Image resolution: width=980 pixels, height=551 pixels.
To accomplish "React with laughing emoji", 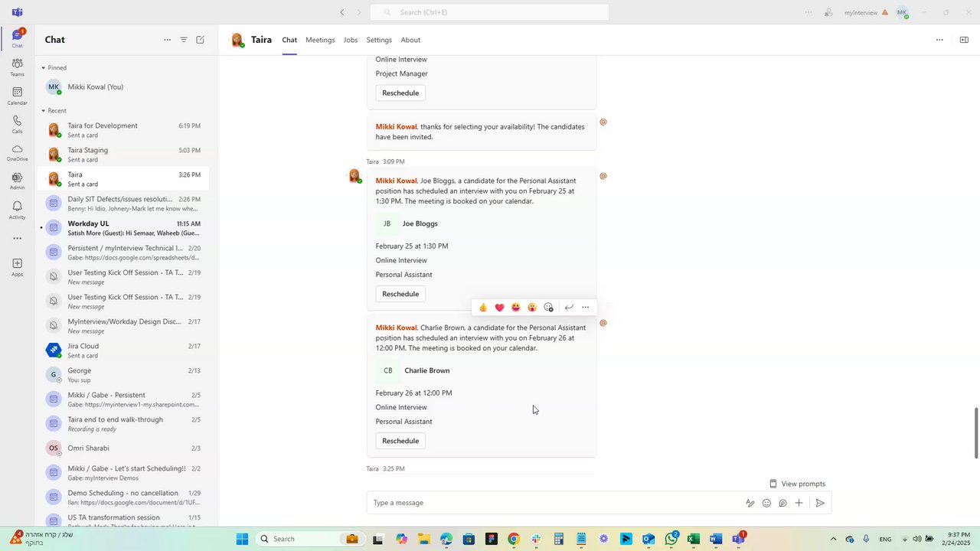I will pos(516,308).
